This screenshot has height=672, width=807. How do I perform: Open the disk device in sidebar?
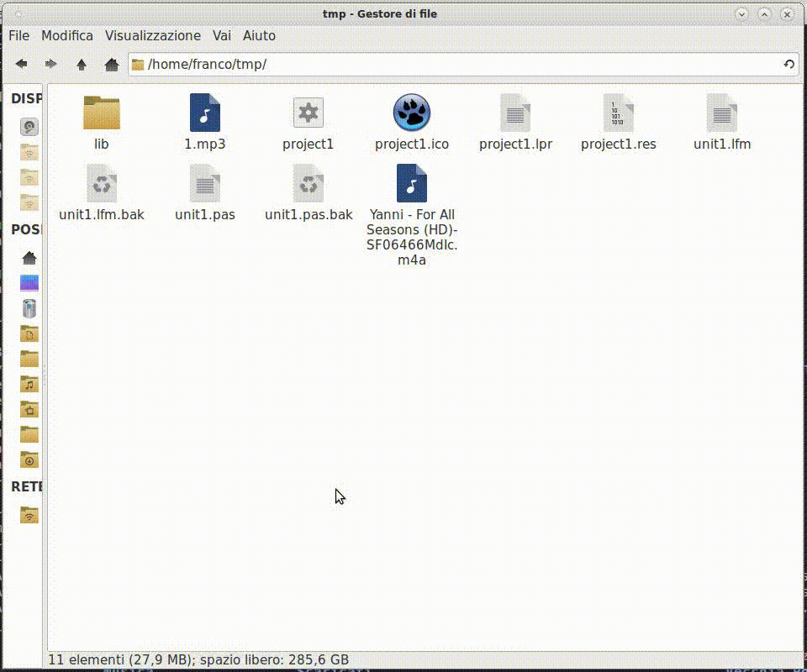coord(29,127)
